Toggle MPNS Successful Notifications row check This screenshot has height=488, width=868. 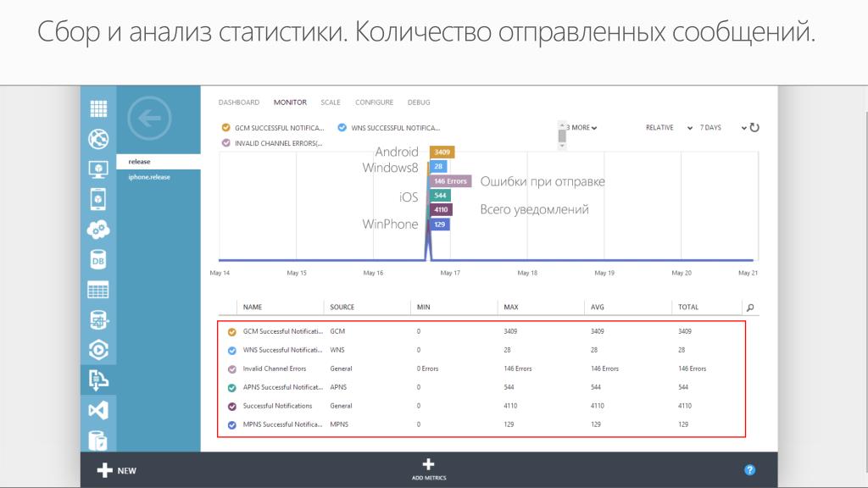click(x=232, y=425)
